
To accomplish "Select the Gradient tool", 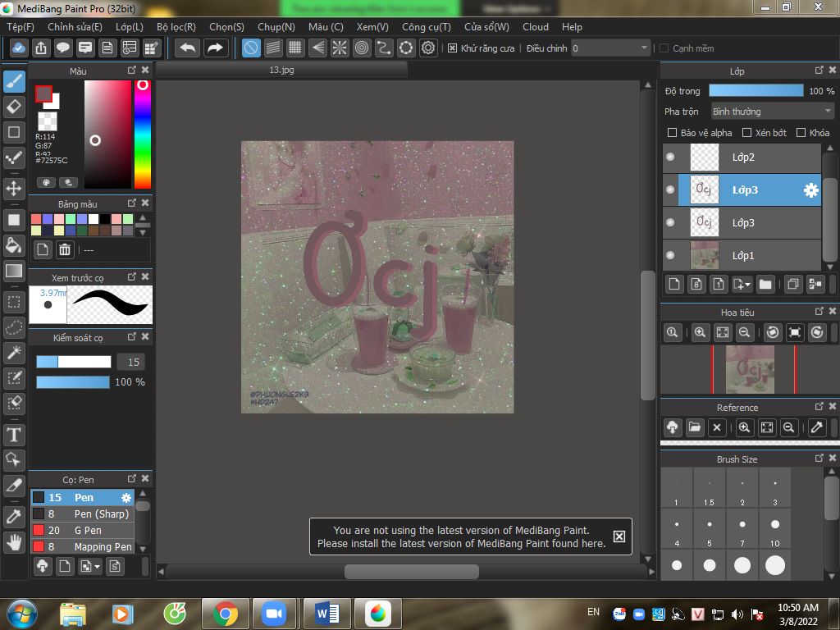I will [x=14, y=271].
